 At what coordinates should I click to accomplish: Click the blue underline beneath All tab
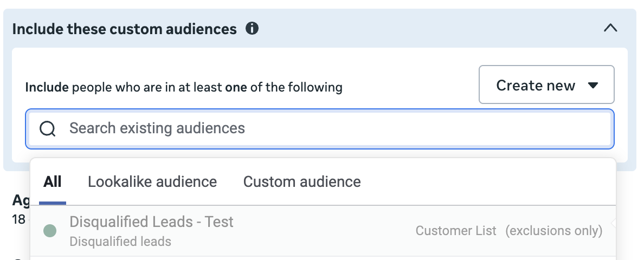tap(53, 203)
